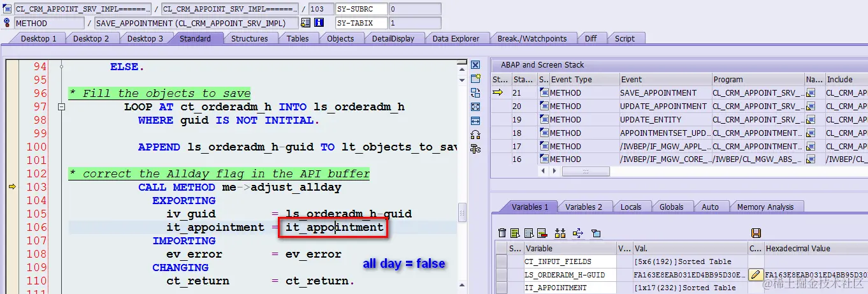The height and width of the screenshot is (294, 868).
Task: Click the SY-TABIX field in header
Action: [361, 23]
